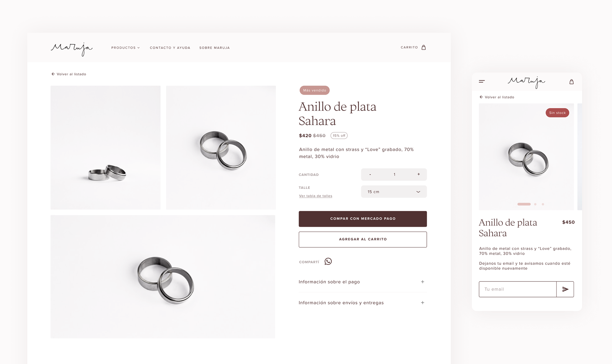Increase quantity with the plus button
Viewport: 612px width, 364px height.
click(x=419, y=174)
